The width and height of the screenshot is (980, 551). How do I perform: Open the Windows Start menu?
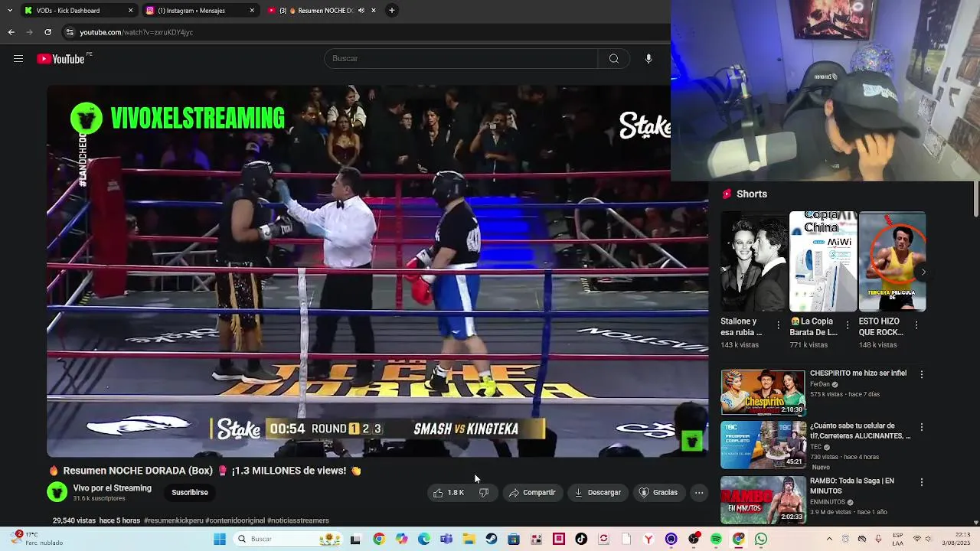pyautogui.click(x=220, y=539)
